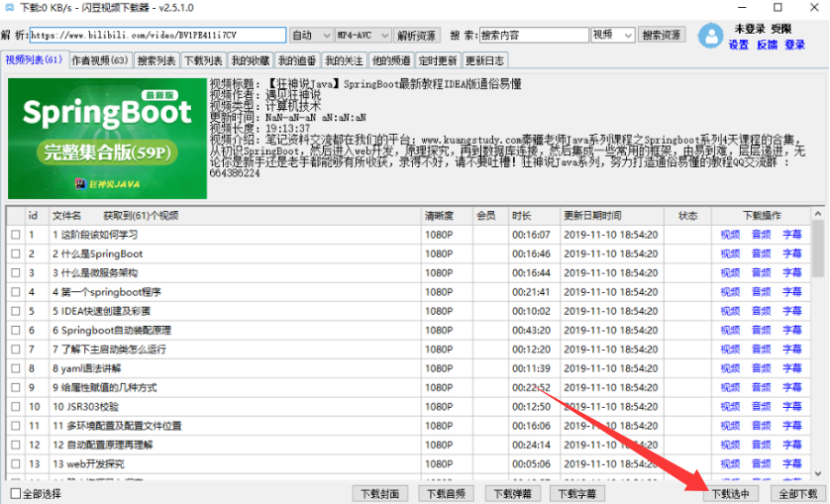Click the 全部下载 button
The image size is (830, 504).
click(x=797, y=493)
